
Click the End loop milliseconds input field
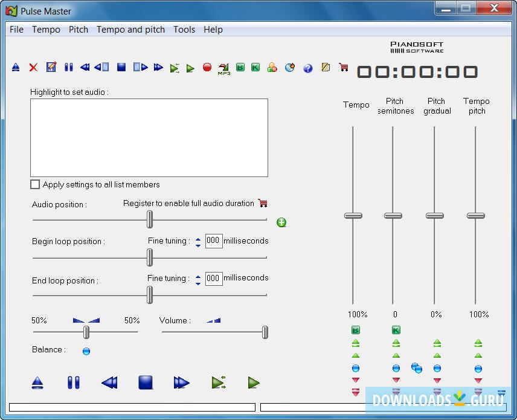point(214,279)
